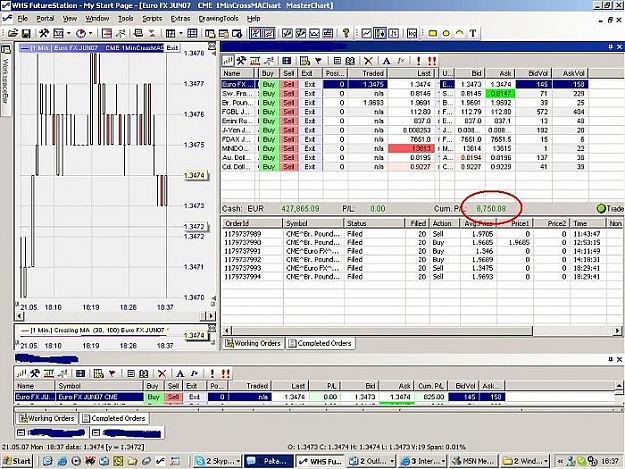Screen dimensions: 625x469
Task: Expand dropdown arrow beside table layout icon
Action: [x=181, y=33]
